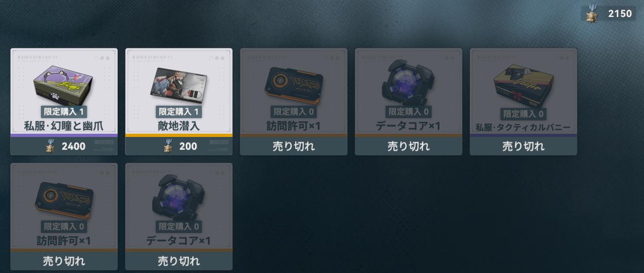Buy 私服·幻瞳と幽爪 for 2400
The image size is (644, 273).
pos(64,146)
